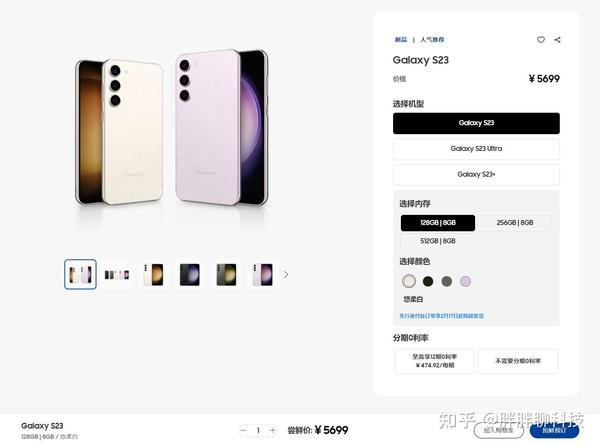Choose the no-installment option
The image size is (600, 445).
tap(518, 361)
